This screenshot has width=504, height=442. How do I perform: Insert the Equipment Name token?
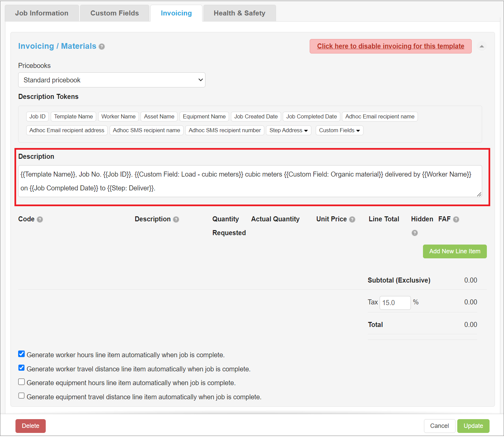pos(204,116)
